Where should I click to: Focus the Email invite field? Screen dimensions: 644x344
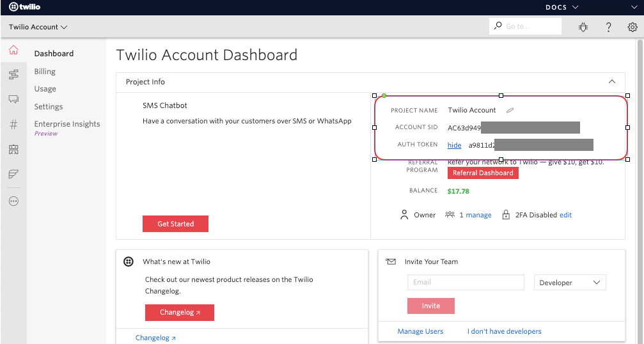(466, 283)
